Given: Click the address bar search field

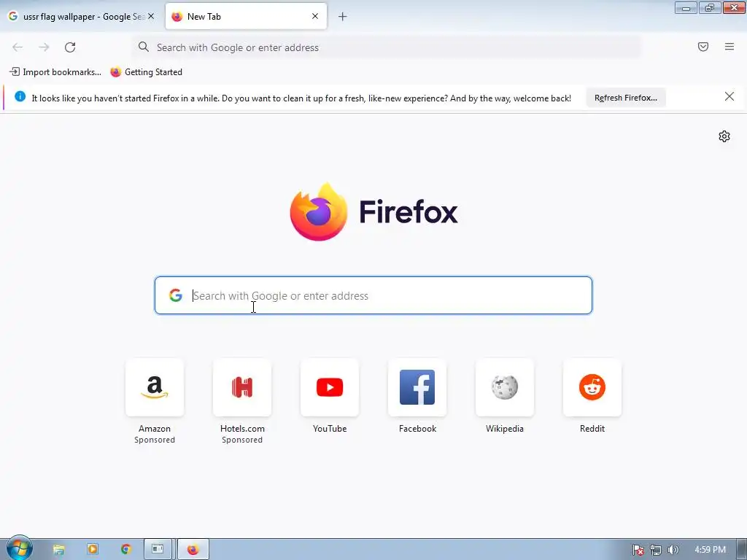Looking at the screenshot, I should pos(387,47).
